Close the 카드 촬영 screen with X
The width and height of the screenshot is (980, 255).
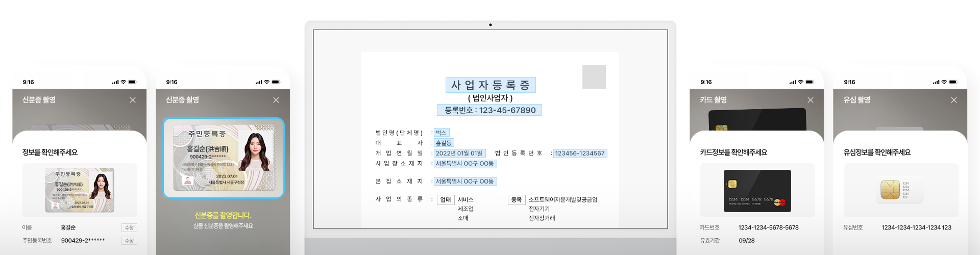click(x=810, y=100)
